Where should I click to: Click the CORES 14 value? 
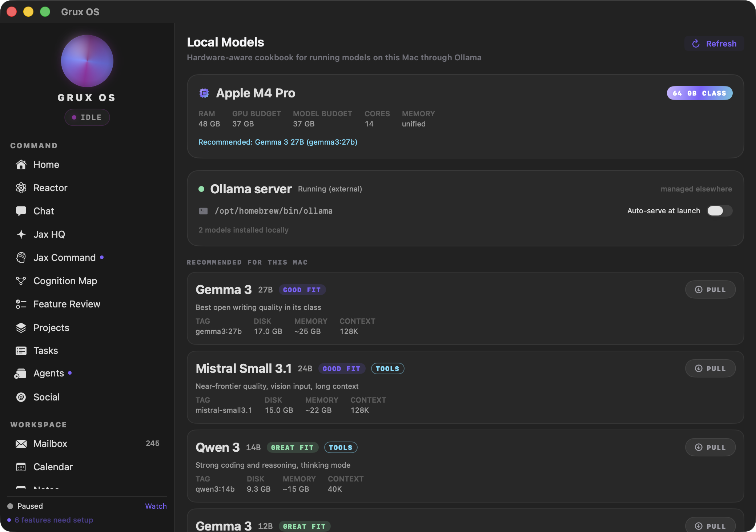[x=369, y=124]
